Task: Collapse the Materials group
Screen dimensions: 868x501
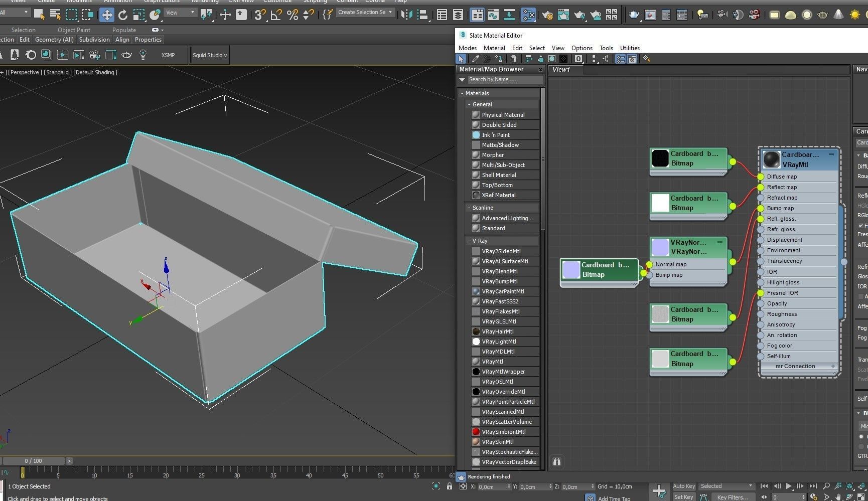Action: click(462, 93)
